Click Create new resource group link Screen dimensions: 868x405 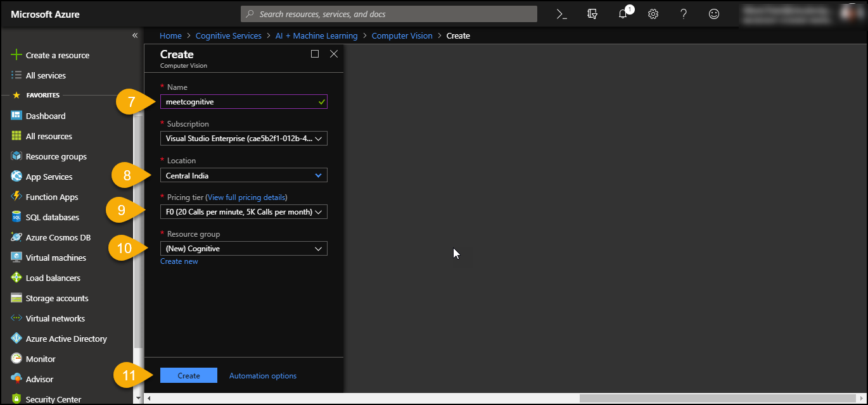click(179, 261)
